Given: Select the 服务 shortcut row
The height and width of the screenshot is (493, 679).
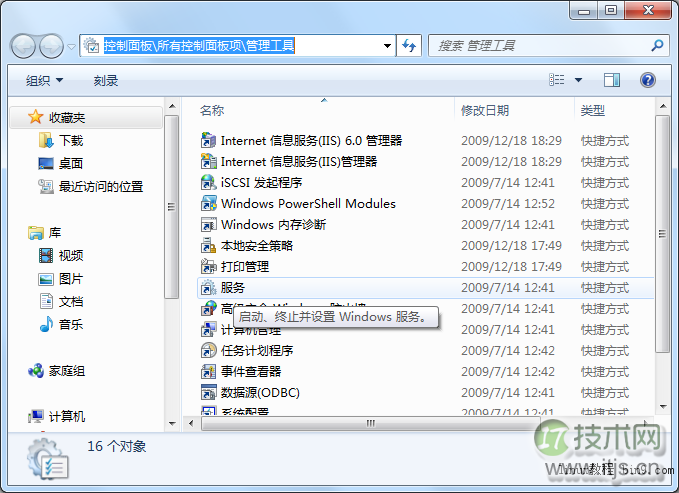Looking at the screenshot, I should coord(425,288).
